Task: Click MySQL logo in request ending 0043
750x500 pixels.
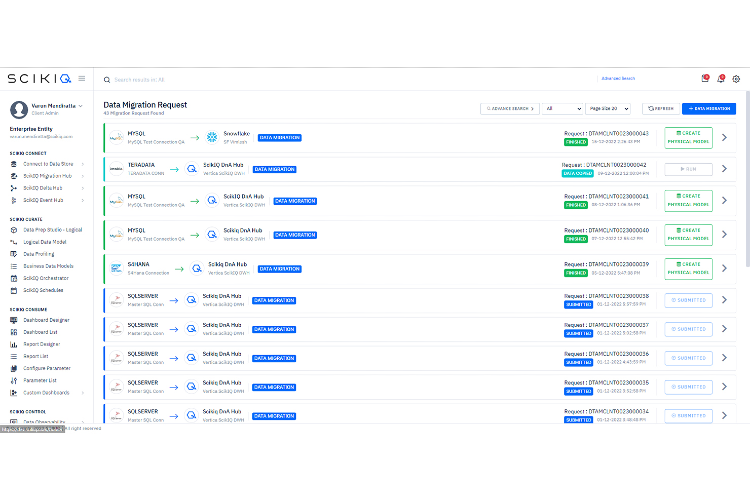Action: click(116, 138)
